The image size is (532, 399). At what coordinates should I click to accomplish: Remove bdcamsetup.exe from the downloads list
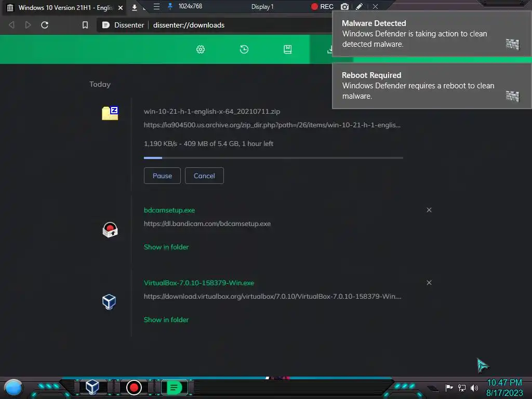429,210
